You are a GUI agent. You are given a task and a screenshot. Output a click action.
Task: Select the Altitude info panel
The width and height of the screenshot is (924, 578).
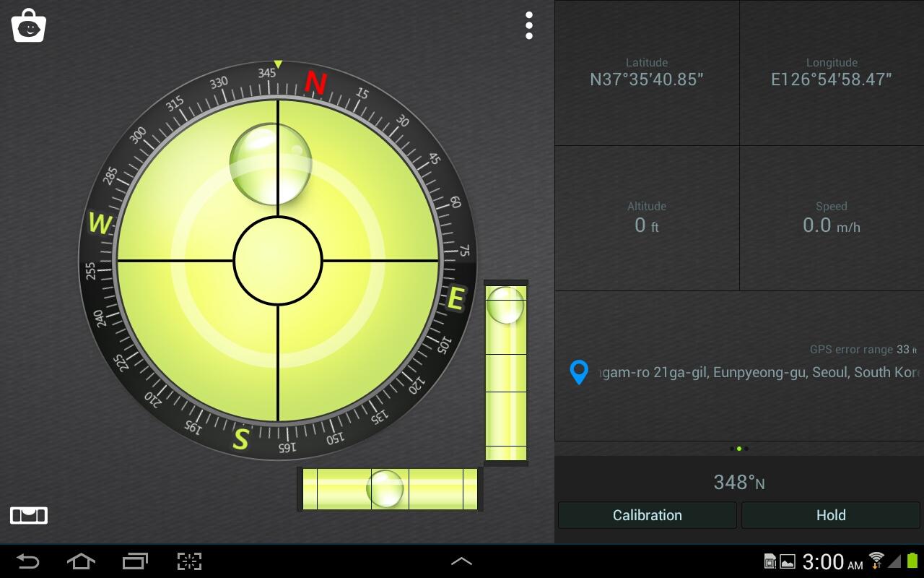646,217
